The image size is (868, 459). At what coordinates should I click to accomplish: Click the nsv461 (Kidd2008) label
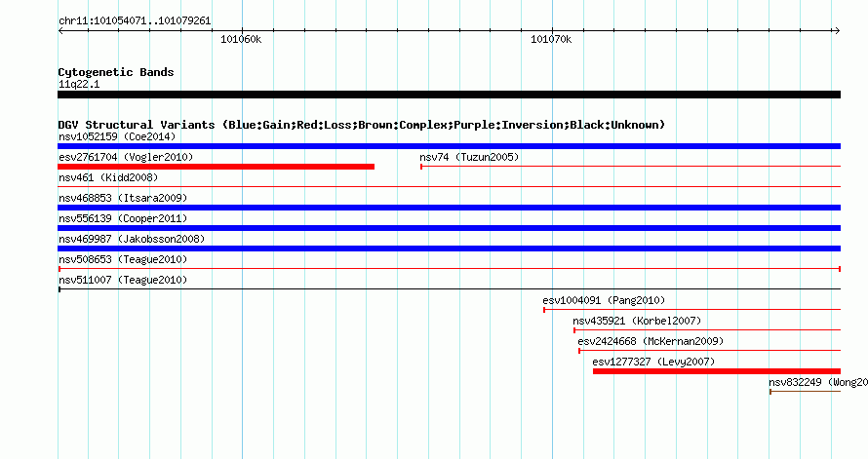click(x=108, y=177)
